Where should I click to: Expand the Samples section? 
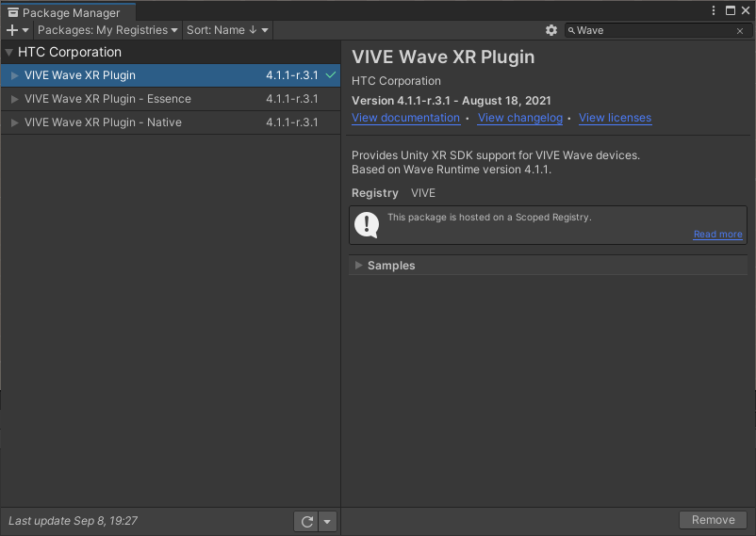359,266
